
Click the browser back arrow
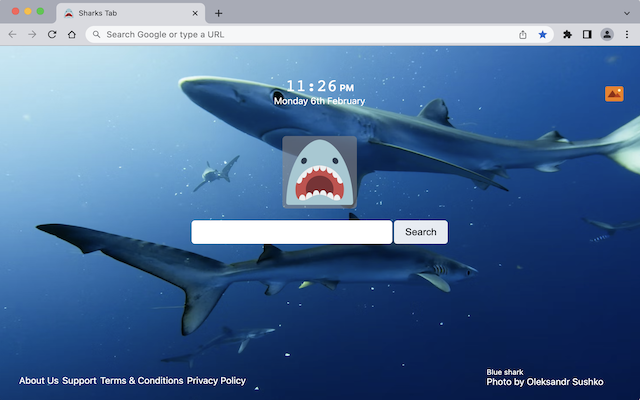(12, 35)
